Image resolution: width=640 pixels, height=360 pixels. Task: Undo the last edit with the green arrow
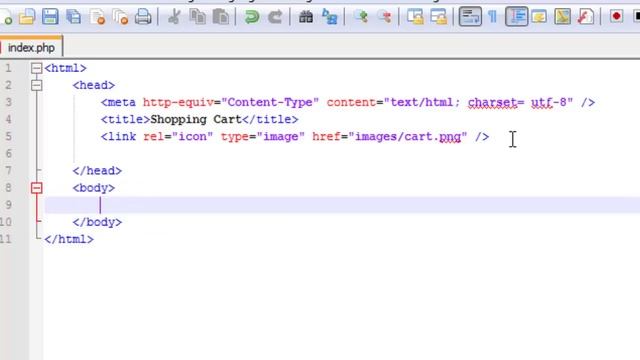click(x=252, y=17)
